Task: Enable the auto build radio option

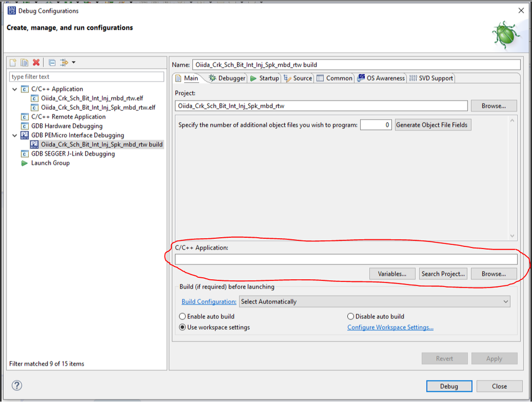Action: pyautogui.click(x=183, y=317)
